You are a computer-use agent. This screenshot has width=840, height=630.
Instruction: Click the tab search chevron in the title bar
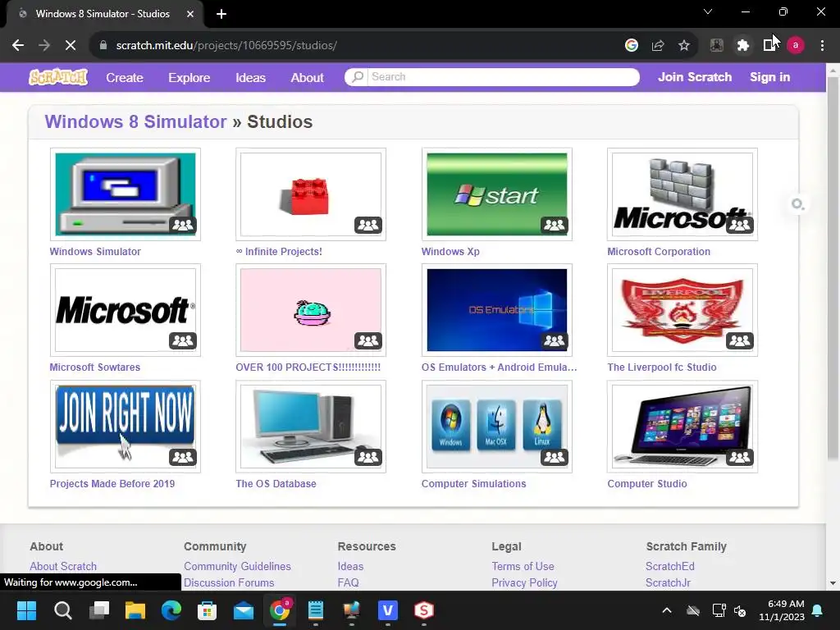(x=708, y=11)
